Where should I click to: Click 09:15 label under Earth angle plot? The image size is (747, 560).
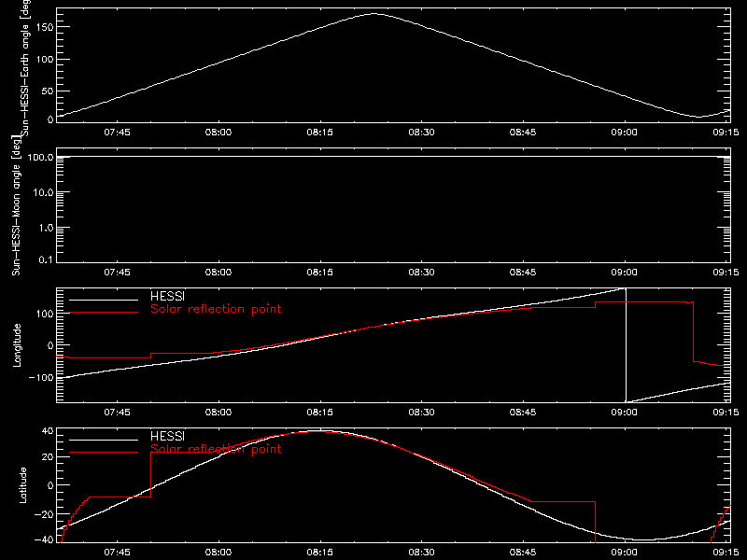(726, 132)
